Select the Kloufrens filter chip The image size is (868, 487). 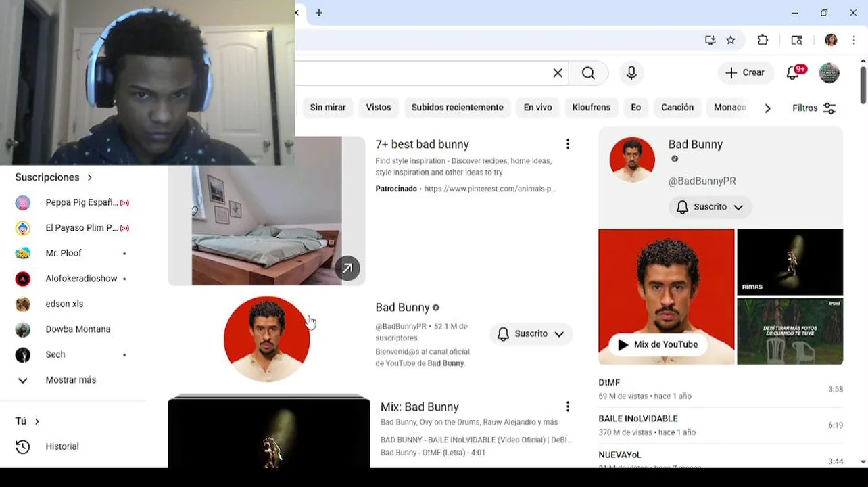(x=592, y=108)
